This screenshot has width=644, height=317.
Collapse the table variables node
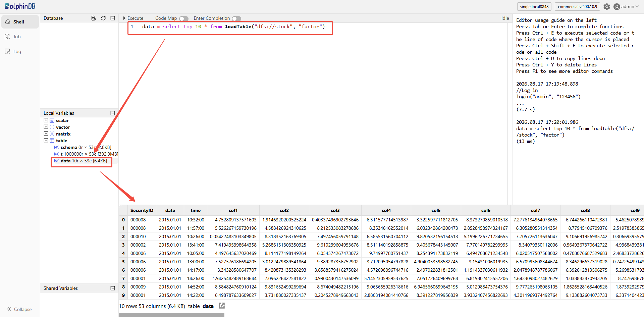click(x=46, y=140)
